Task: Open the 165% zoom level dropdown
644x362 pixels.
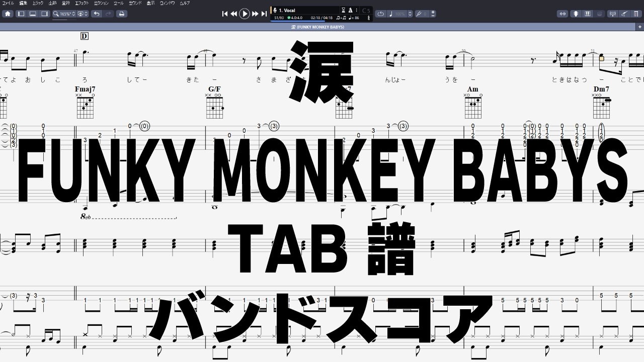Action: 64,14
